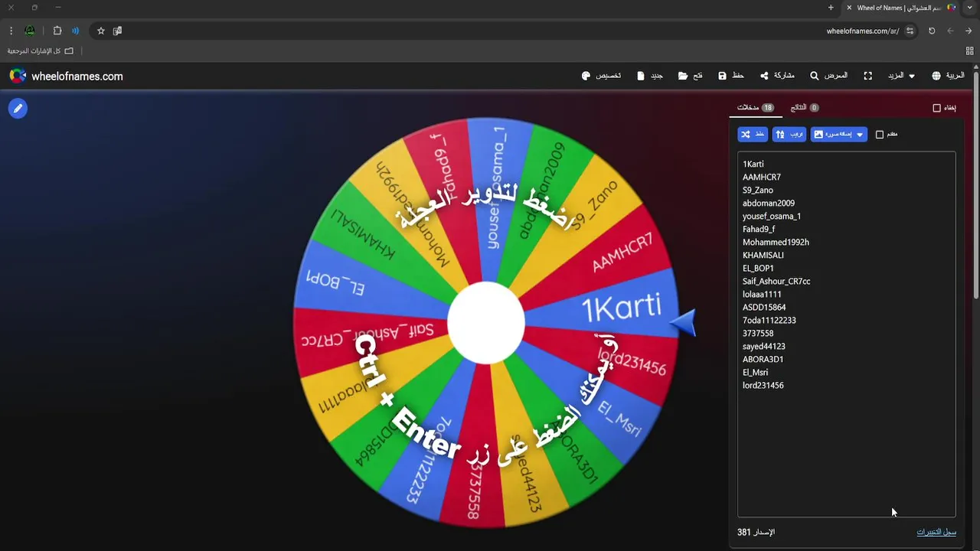Switch to the entries tab (مدخلات 18)
980x551 pixels.
tap(756, 108)
